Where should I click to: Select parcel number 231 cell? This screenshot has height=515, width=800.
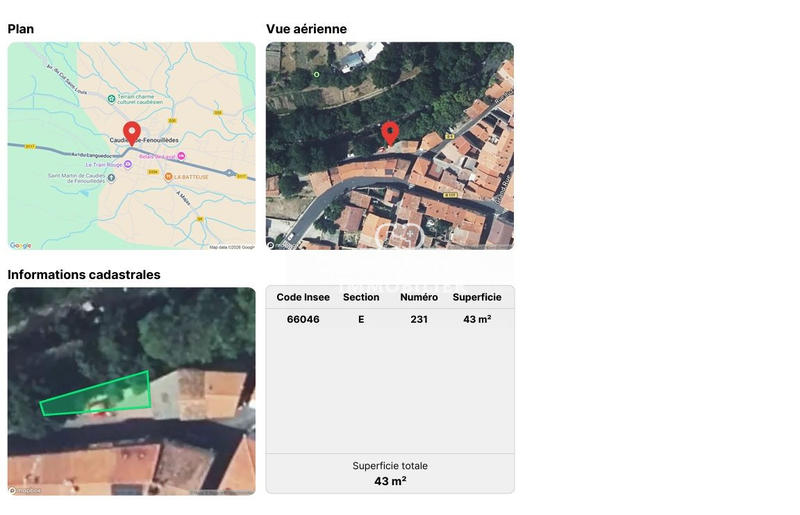[x=419, y=320]
